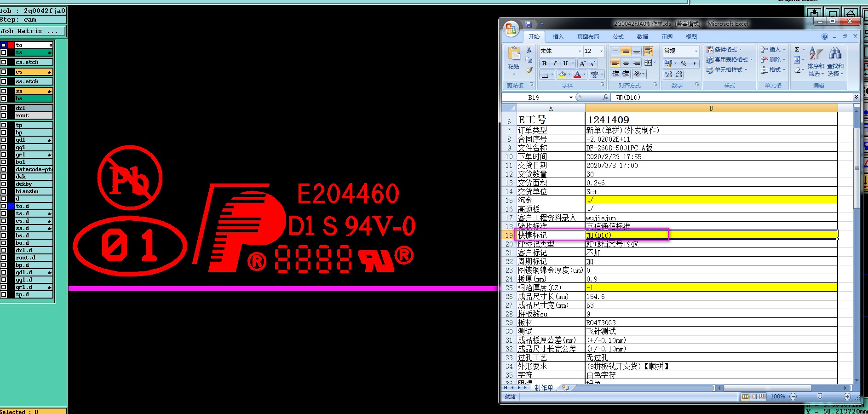868x414 pixels.
Task: Click the Cut scissors icon in Excel
Action: coord(529,50)
